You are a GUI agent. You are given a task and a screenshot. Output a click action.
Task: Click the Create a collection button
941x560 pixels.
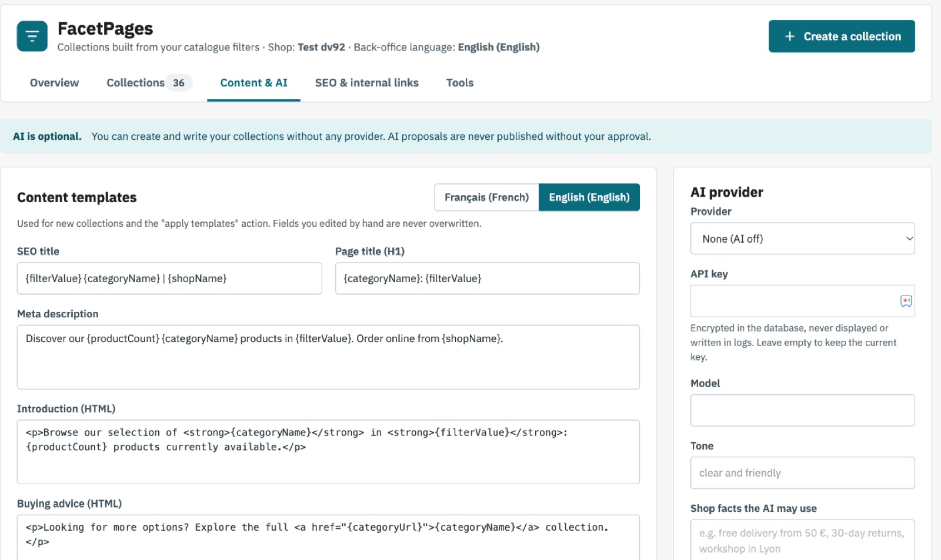coord(842,36)
